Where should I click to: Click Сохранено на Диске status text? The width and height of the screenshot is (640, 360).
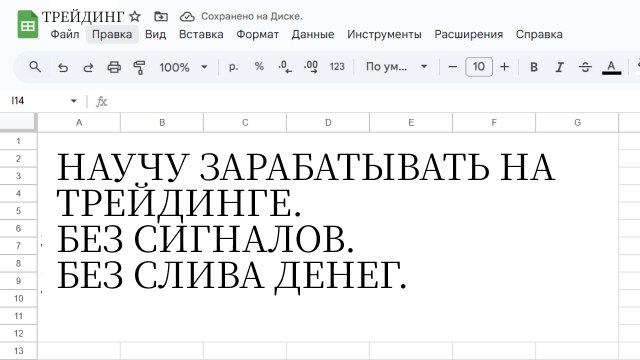[x=251, y=16]
